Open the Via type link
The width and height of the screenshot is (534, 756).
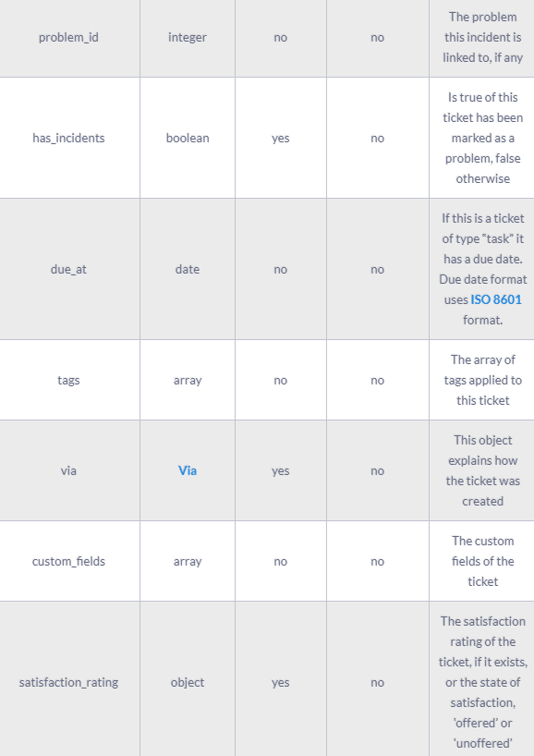(188, 470)
